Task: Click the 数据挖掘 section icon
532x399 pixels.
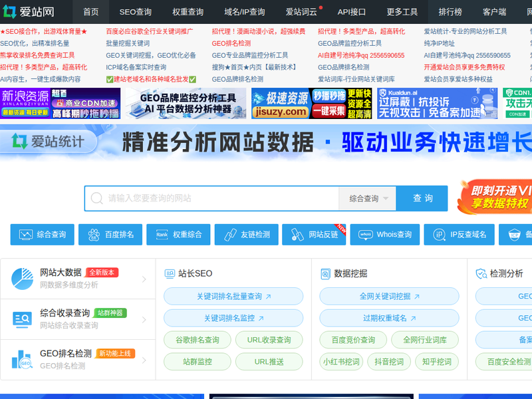Action: pos(325,273)
